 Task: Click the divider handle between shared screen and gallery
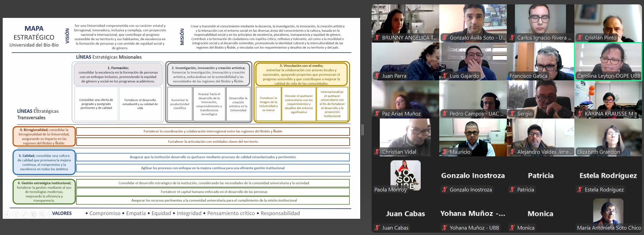(x=363, y=130)
